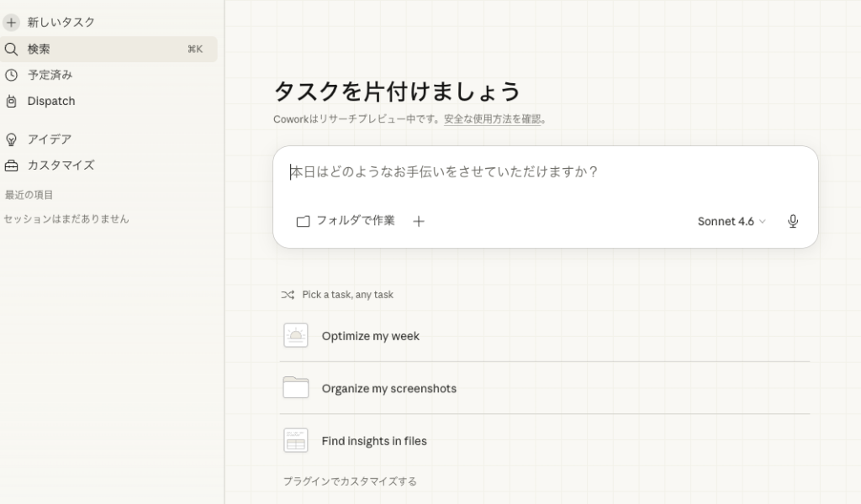Click the clock icon for 予定済み

pyautogui.click(x=11, y=75)
